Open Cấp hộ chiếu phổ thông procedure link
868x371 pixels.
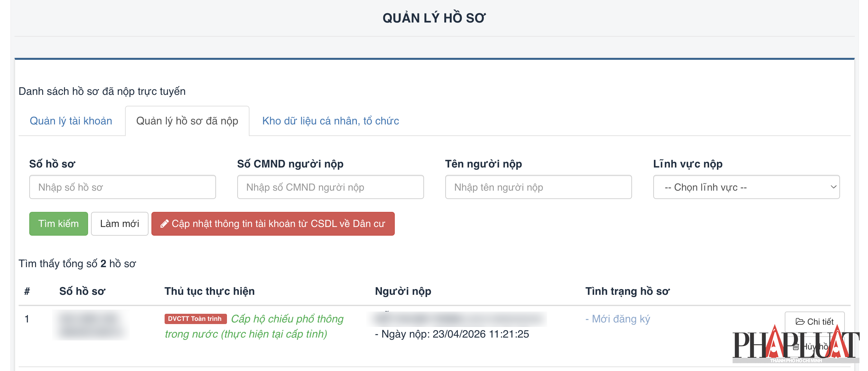point(287,319)
